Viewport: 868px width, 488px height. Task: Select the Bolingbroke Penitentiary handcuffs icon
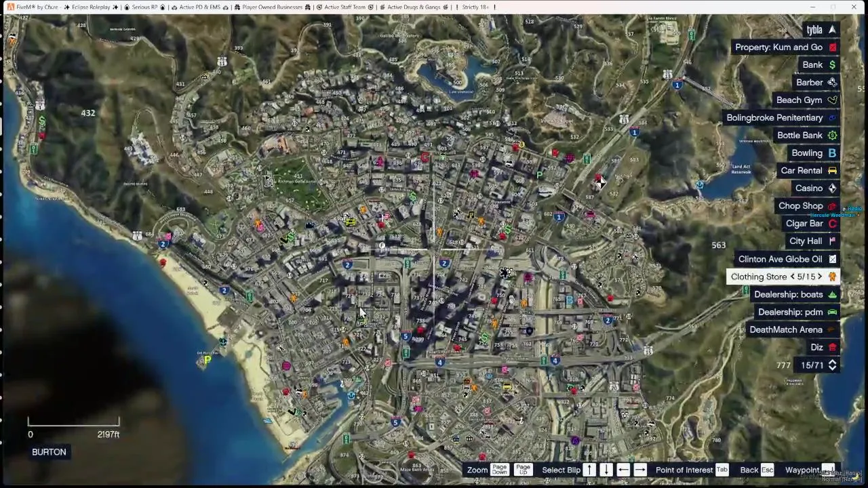point(832,118)
